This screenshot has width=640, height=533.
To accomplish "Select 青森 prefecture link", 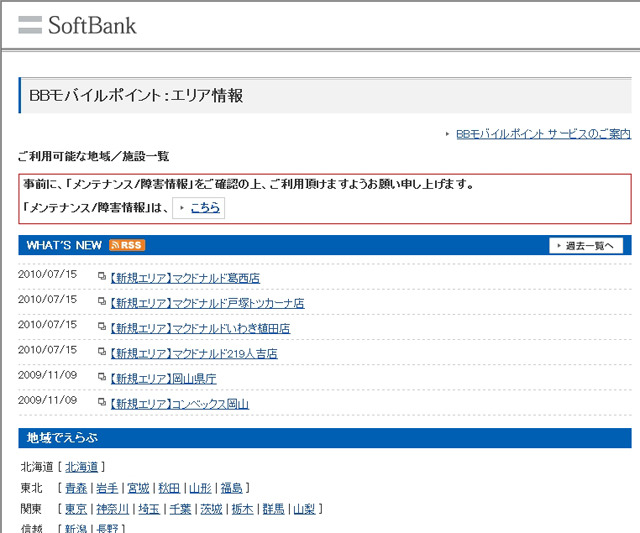I will click(76, 488).
